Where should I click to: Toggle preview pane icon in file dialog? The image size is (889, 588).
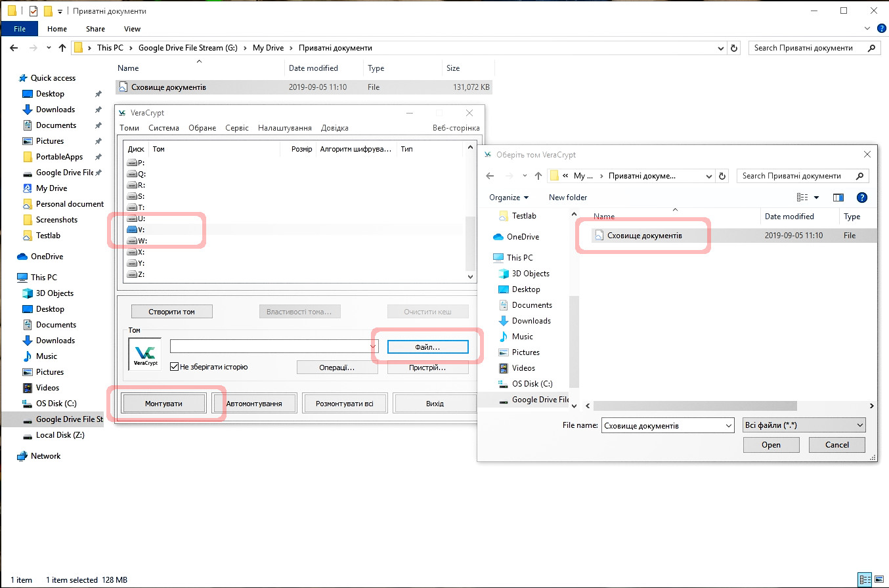point(838,198)
